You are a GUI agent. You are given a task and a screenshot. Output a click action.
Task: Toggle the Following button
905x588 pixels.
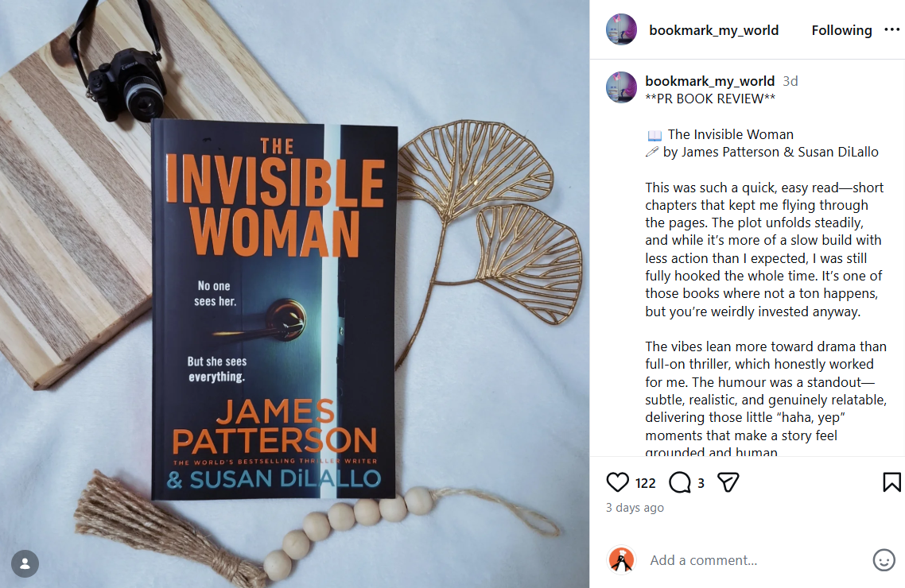[x=841, y=30]
